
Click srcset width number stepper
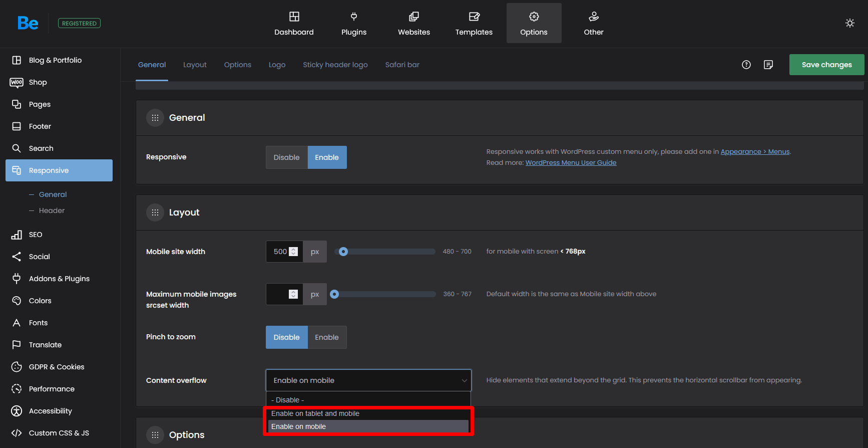(x=293, y=294)
